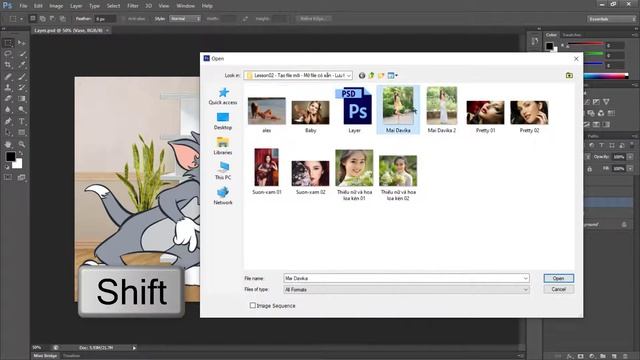The image size is (640, 360).
Task: Select the Move tool
Action: 22,43
